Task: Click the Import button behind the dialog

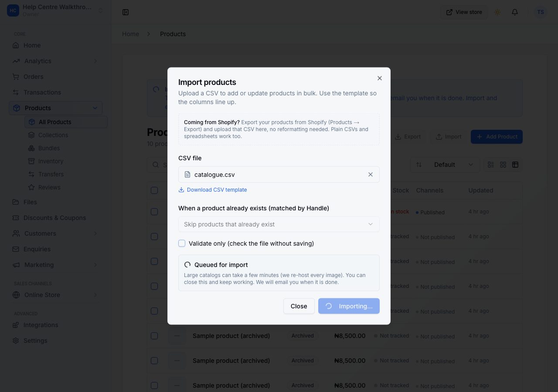Action: point(449,137)
